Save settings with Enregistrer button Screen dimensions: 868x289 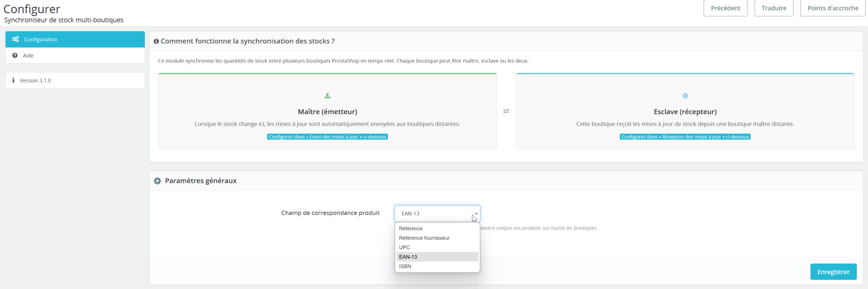coord(833,272)
